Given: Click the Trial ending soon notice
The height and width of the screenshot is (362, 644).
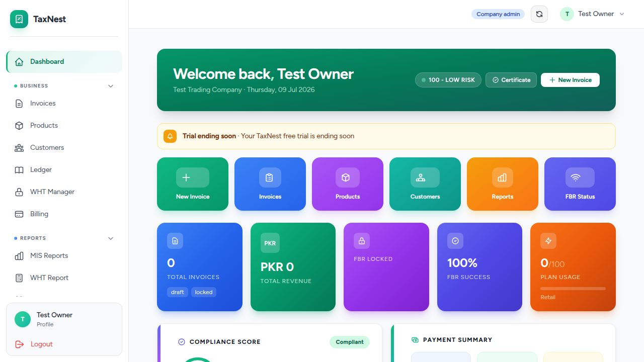Looking at the screenshot, I should pos(386,136).
